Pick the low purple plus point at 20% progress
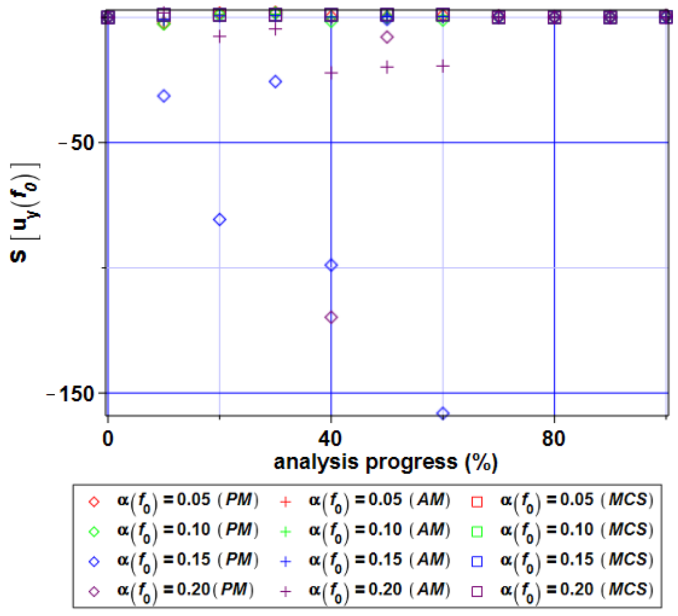Image resolution: width=678 pixels, height=616 pixels. [x=220, y=36]
